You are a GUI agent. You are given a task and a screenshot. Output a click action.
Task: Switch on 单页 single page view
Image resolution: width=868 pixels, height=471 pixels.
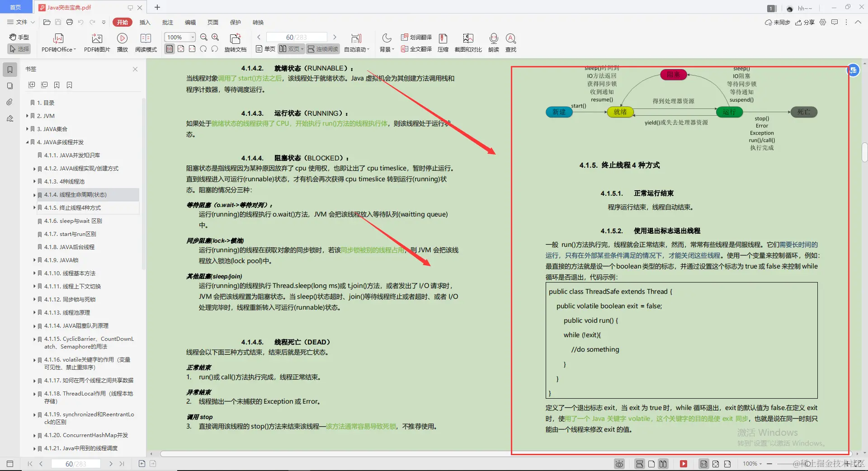point(264,49)
